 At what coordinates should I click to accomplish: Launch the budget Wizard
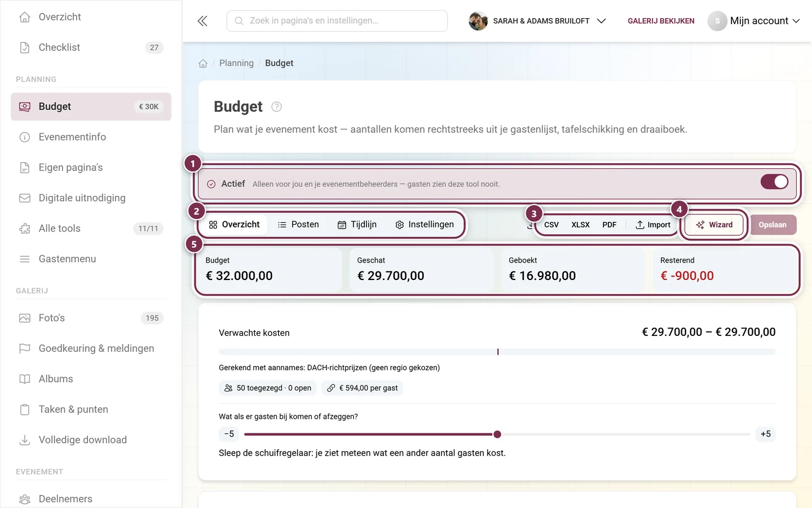(x=714, y=225)
